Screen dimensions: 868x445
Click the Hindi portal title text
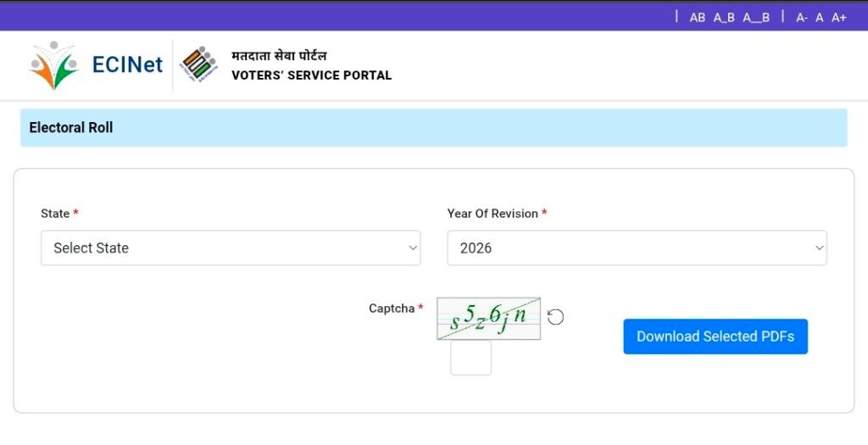click(x=279, y=56)
